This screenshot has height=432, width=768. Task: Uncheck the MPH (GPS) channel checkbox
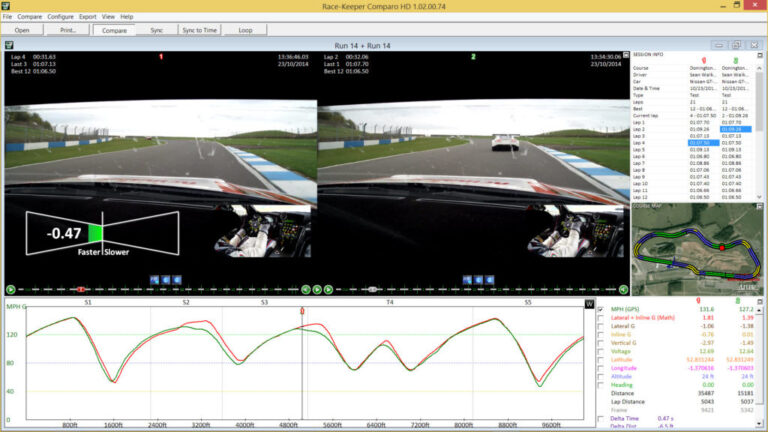click(x=599, y=310)
